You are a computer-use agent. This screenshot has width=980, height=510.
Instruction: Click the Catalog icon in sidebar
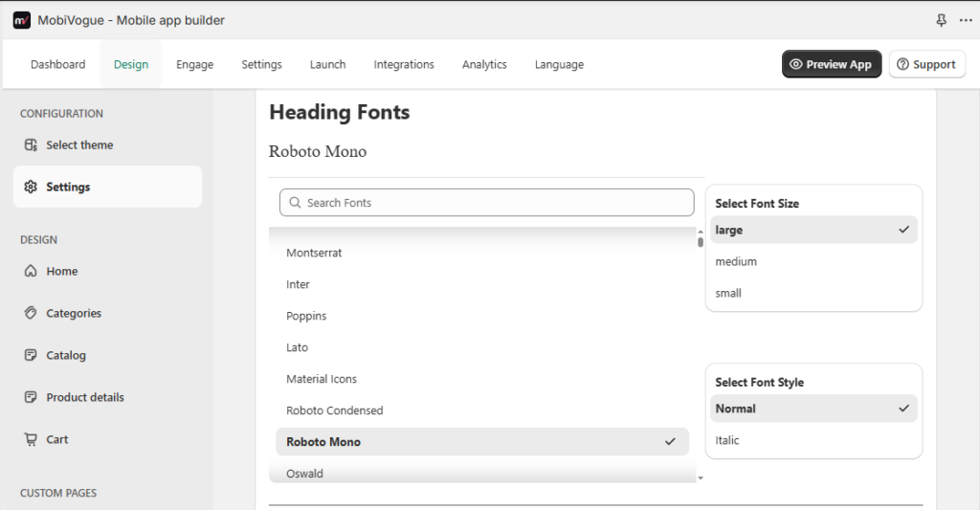click(x=31, y=355)
